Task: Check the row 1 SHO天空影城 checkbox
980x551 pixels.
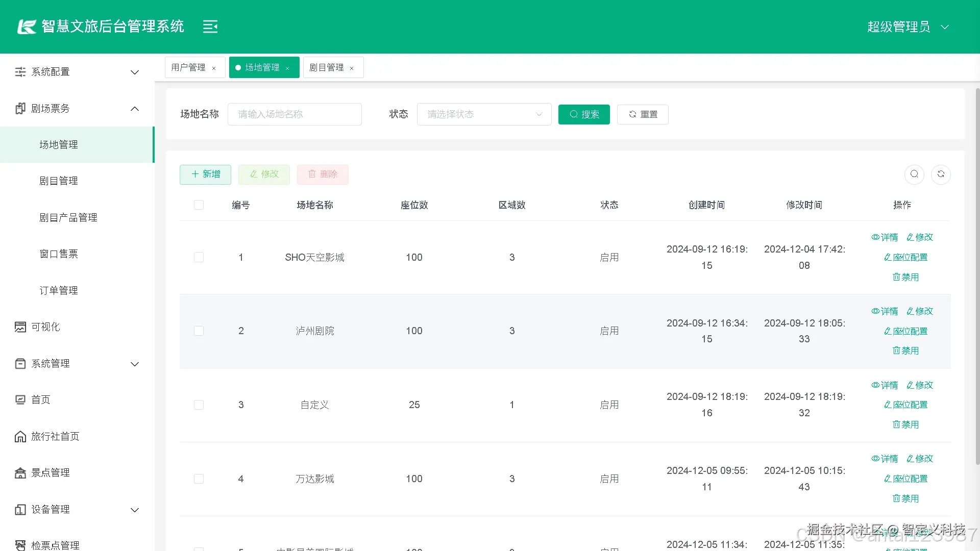Action: pyautogui.click(x=199, y=257)
